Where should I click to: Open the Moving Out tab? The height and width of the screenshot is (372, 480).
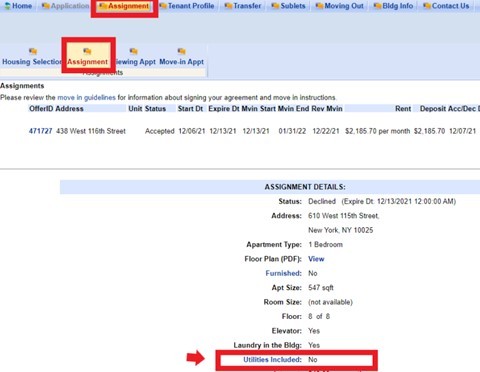click(x=340, y=6)
